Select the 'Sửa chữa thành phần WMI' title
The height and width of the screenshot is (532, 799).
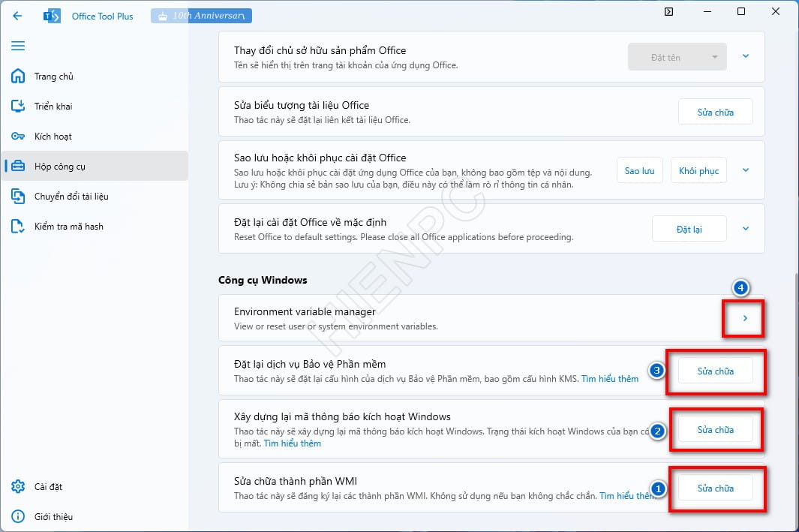pos(296,481)
